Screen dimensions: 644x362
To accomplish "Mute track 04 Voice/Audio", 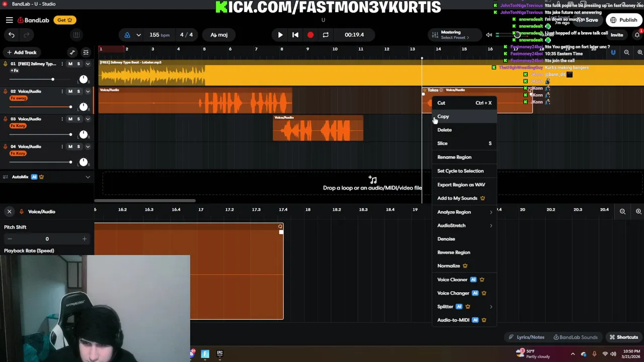I will pyautogui.click(x=70, y=147).
